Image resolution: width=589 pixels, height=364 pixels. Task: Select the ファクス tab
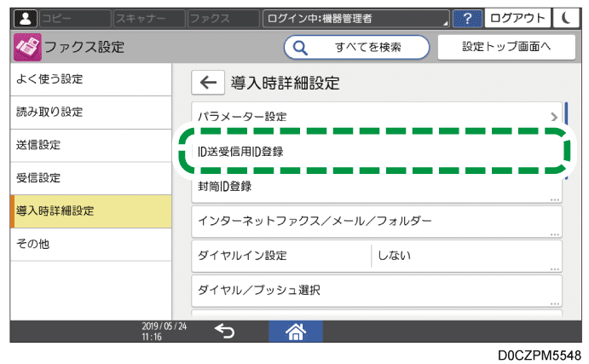[x=223, y=19]
